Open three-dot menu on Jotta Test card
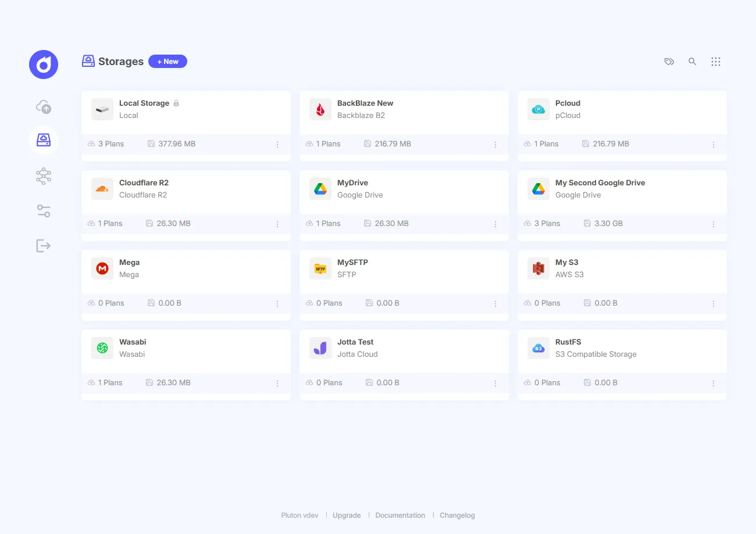Viewport: 756px width, 534px height. click(495, 383)
